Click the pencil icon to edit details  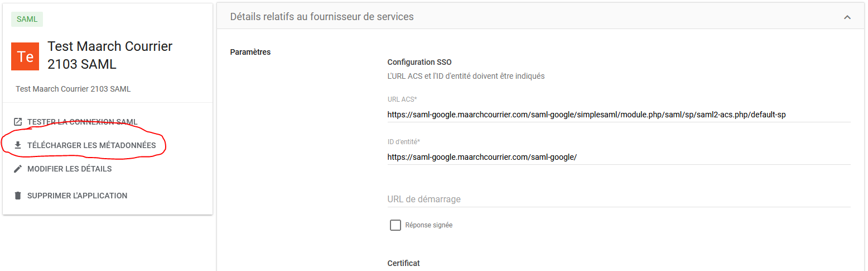(x=18, y=169)
